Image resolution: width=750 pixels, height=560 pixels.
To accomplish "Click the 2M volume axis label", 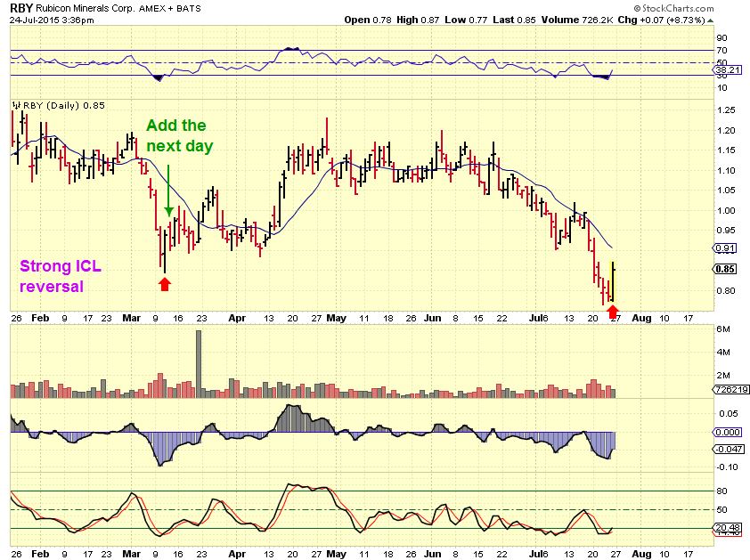I will tap(723, 376).
